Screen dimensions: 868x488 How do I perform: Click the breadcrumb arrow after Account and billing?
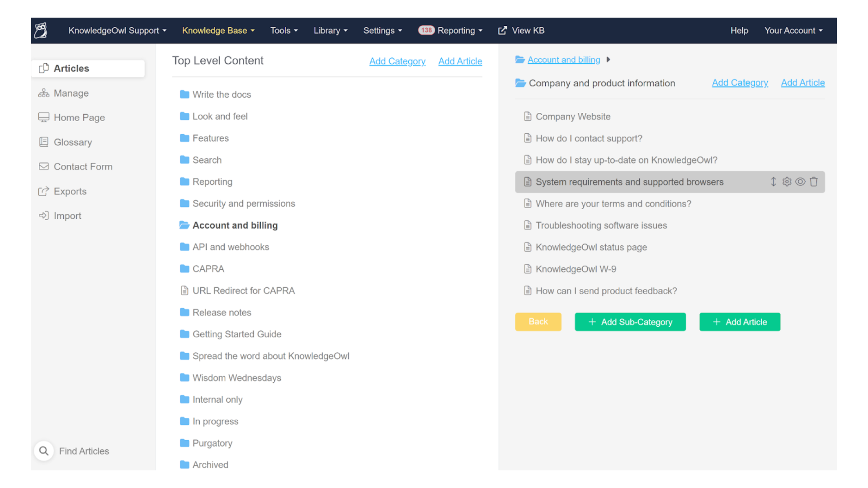click(609, 60)
